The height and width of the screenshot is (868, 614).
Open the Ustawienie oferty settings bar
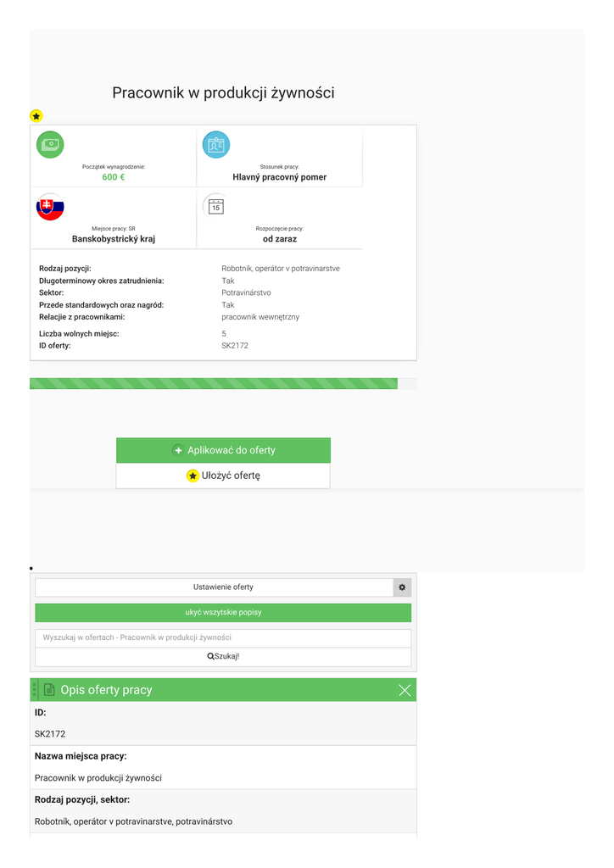coord(214,587)
